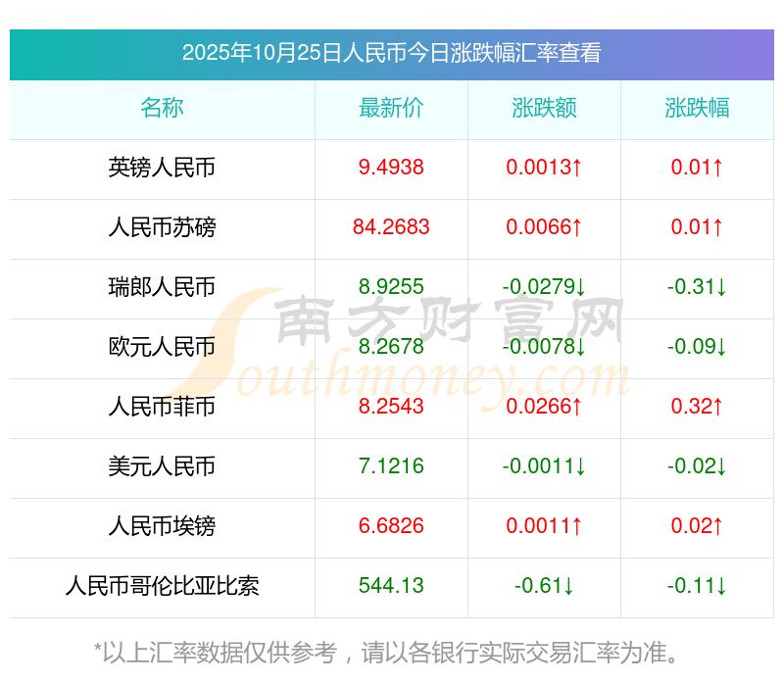
Task: Click the 人民币哥伦比亚比索 row name
Action: pos(162,586)
